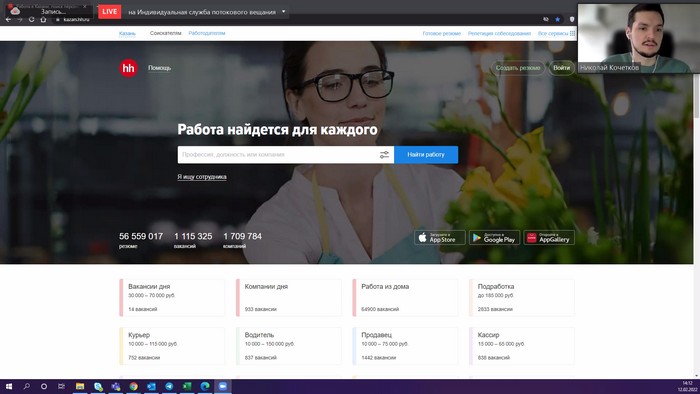Click the Найти работу button

click(x=426, y=155)
